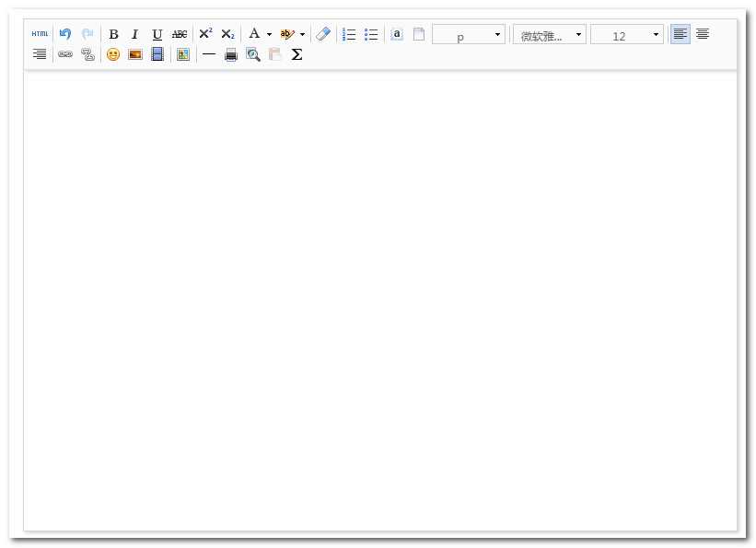This screenshot has width=756, height=548.
Task: Click the picture gallery icon
Action: tap(183, 54)
